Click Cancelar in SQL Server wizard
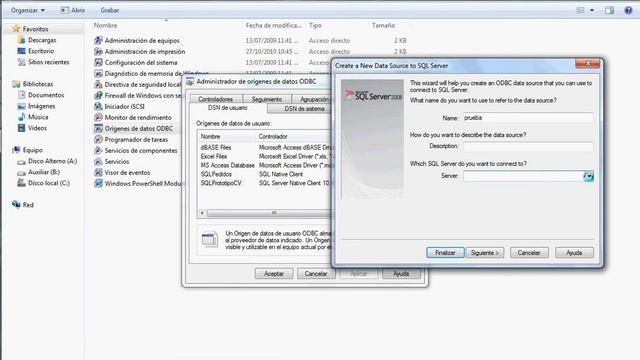 pyautogui.click(x=529, y=253)
